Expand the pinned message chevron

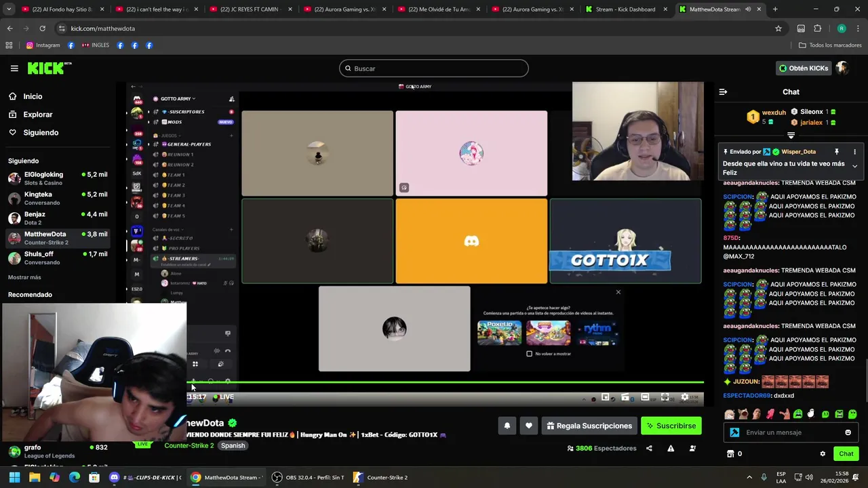854,166
